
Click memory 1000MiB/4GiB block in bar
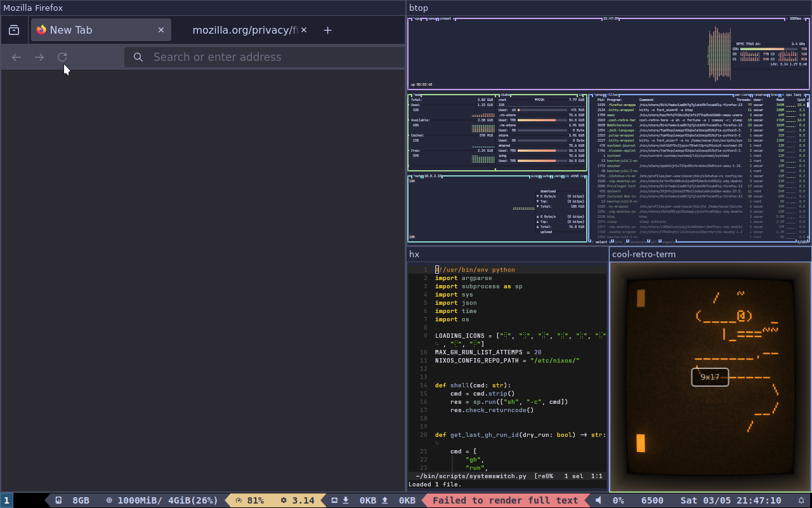(x=161, y=500)
